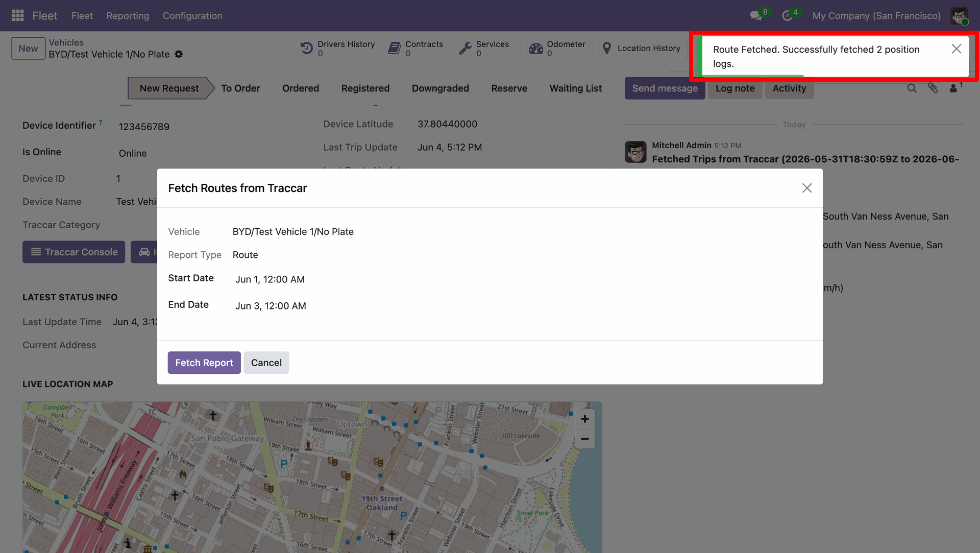Open Drivers History stat button
Image resolution: width=980 pixels, height=553 pixels.
click(x=337, y=49)
